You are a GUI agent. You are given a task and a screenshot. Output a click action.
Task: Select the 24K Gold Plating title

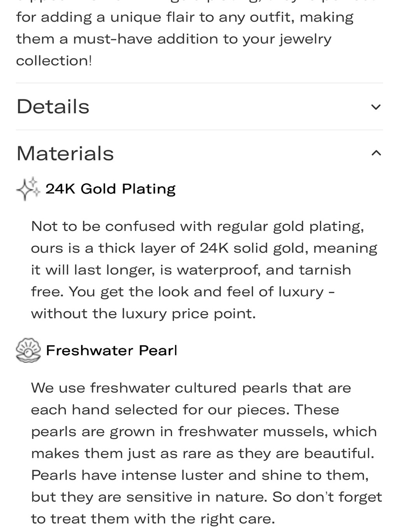[x=111, y=189]
